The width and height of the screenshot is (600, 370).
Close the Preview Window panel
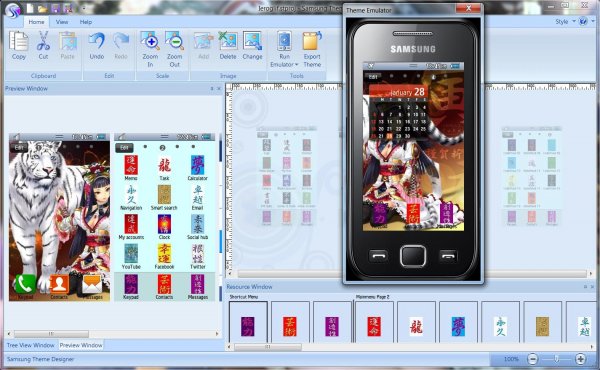click(x=219, y=88)
